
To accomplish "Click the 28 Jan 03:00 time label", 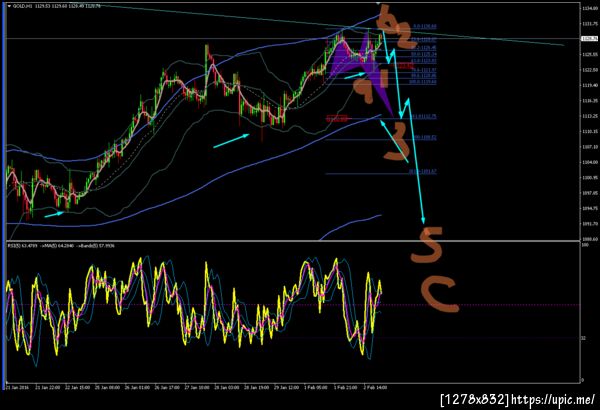I will (x=227, y=387).
